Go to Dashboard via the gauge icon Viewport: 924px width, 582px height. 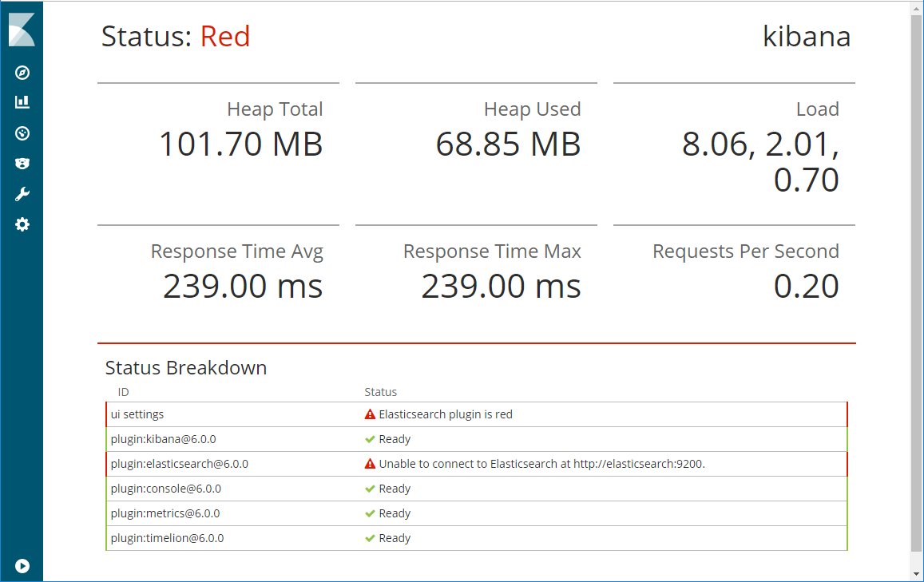coord(22,133)
